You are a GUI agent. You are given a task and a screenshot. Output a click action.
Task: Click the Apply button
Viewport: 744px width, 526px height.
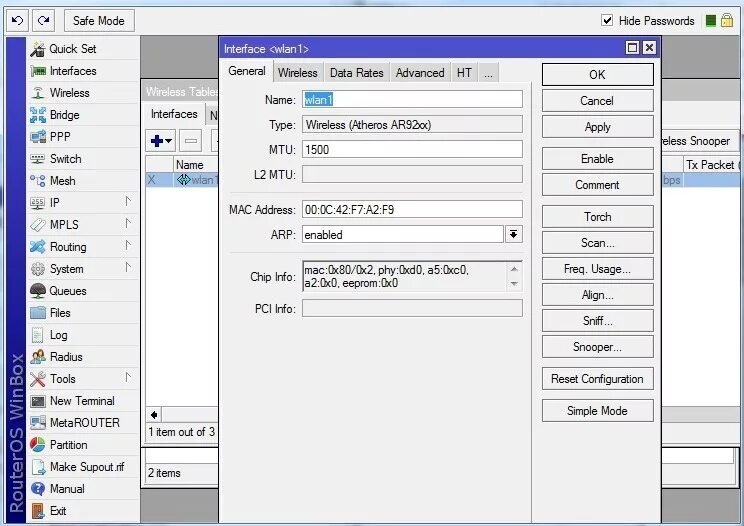(x=597, y=127)
